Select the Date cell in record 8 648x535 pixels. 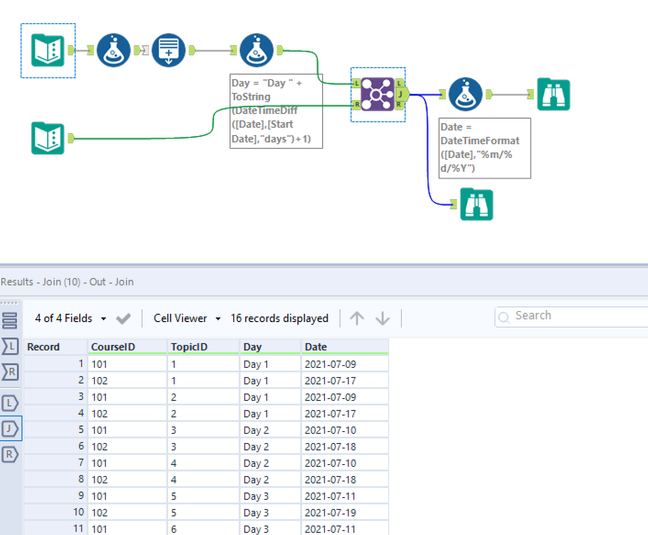pos(345,480)
